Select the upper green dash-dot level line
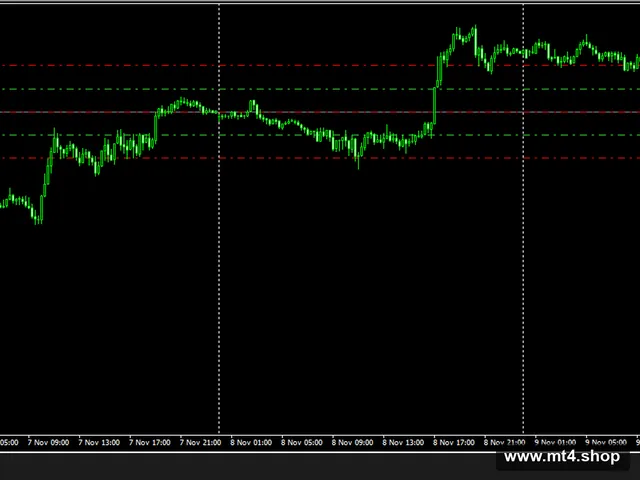Screen dimensions: 640x480 [x=320, y=89]
